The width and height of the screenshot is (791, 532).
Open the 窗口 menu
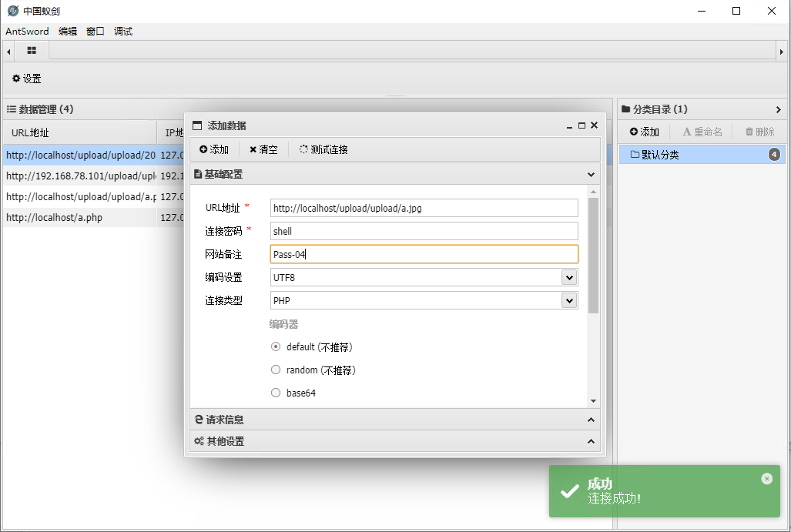pos(96,32)
